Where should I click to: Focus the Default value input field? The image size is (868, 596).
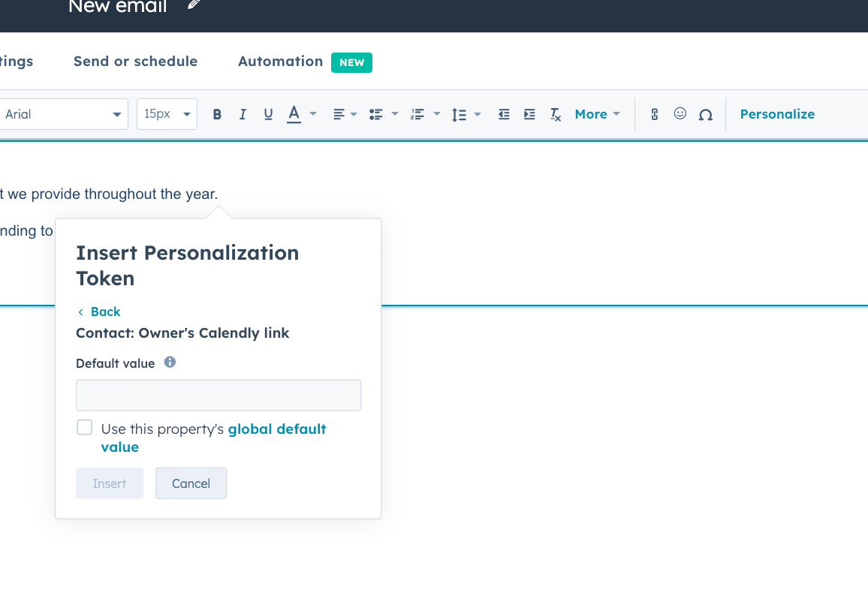coord(219,395)
